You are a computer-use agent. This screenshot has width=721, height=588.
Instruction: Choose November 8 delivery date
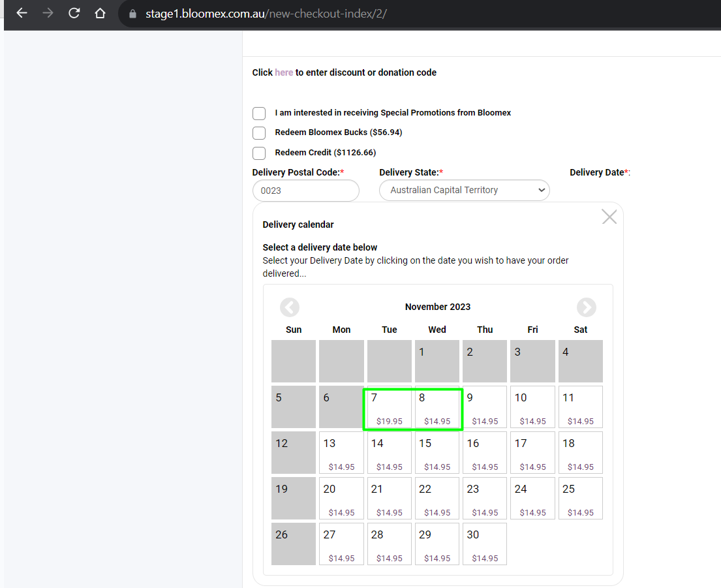coord(437,407)
